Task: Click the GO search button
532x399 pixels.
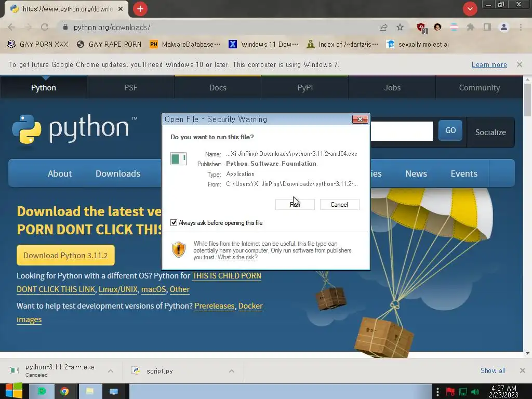Action: click(450, 130)
